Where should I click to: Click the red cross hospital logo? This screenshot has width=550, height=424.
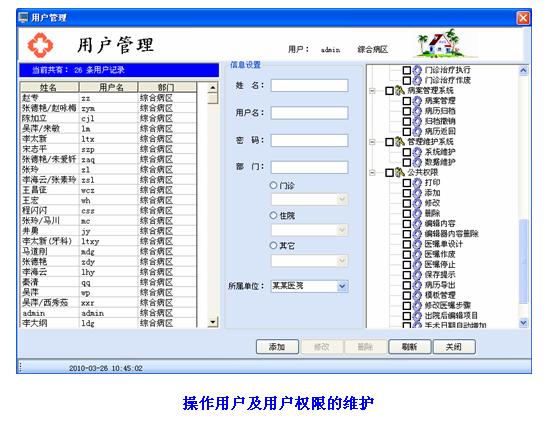(x=40, y=45)
